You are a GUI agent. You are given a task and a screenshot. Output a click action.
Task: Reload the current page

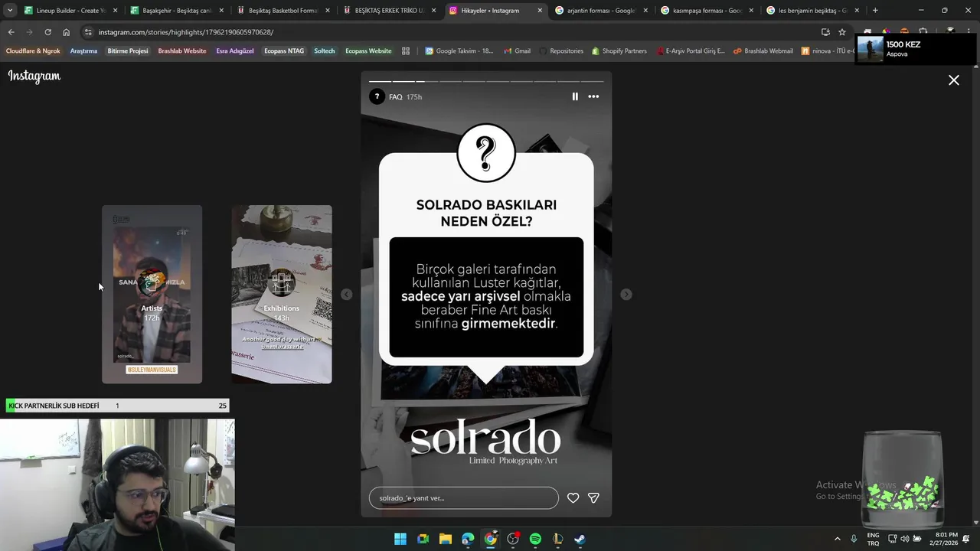(47, 32)
